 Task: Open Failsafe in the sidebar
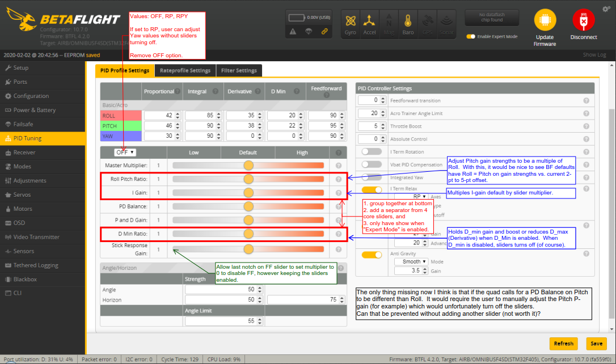tap(43, 125)
